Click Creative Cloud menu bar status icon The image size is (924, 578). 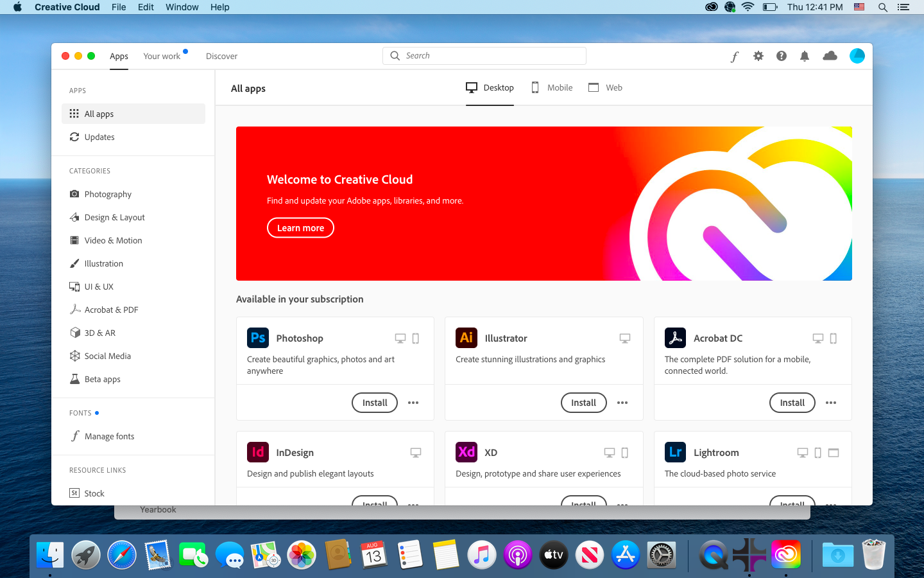click(711, 7)
